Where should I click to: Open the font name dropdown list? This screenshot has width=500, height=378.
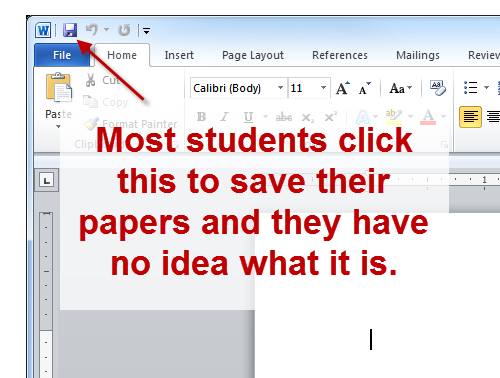pyautogui.click(x=281, y=88)
